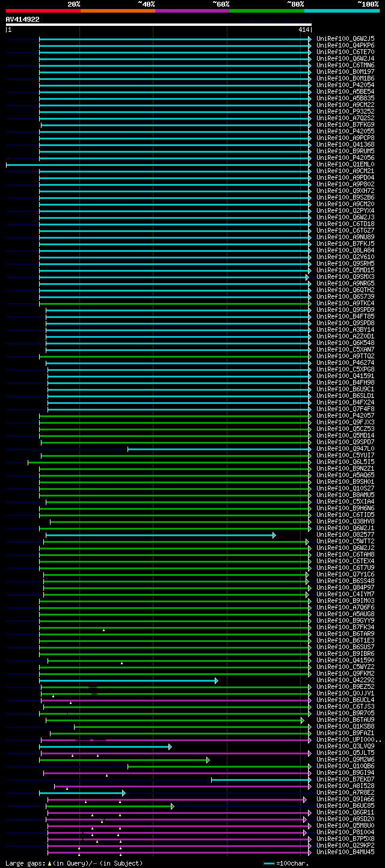
Task: Select the UniRef100_B7FK34 label
Action: (345, 627)
